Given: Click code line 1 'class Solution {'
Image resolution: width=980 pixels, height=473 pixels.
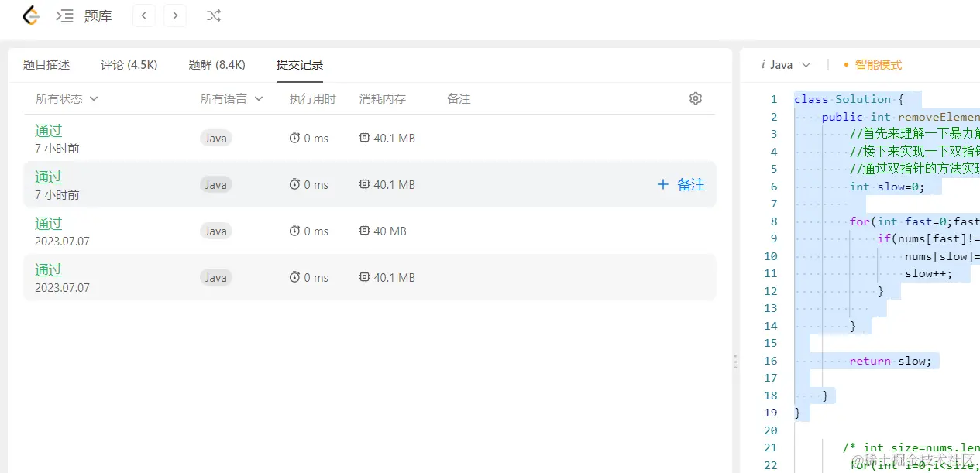Looking at the screenshot, I should point(849,99).
